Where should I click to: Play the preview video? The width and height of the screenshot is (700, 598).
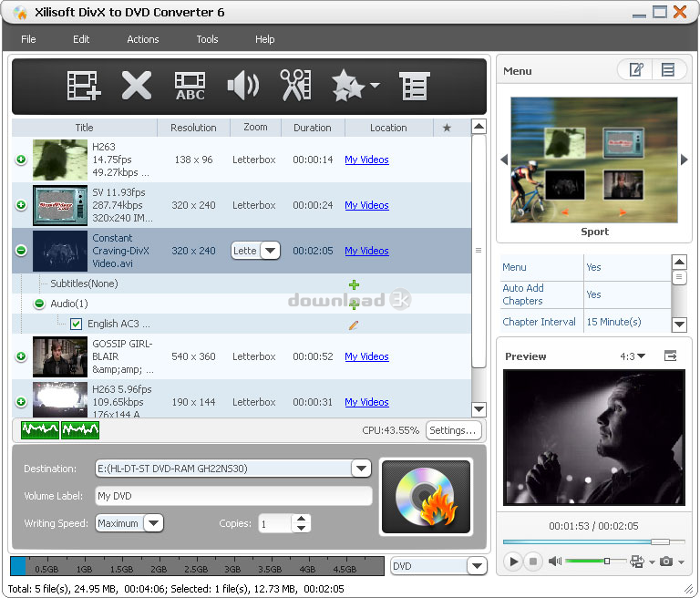click(513, 561)
